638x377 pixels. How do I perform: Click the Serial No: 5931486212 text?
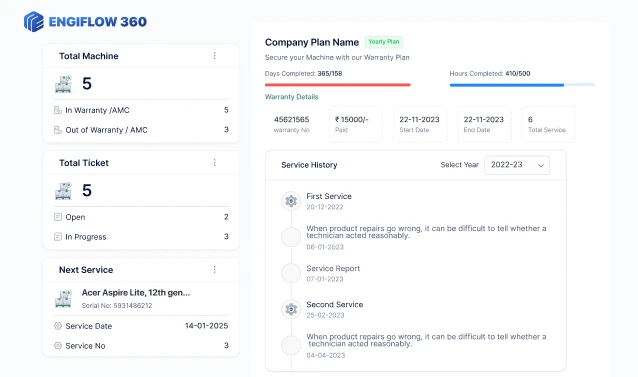(117, 305)
